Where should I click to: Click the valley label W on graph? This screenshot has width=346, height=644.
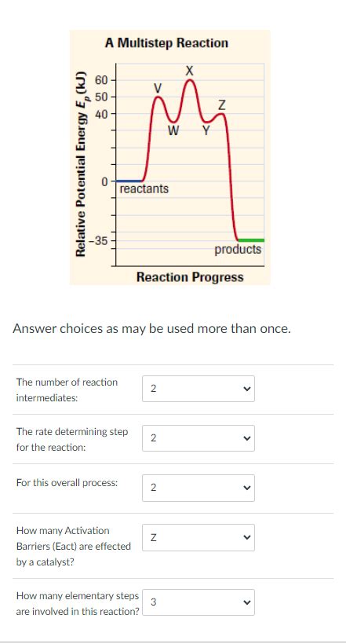pos(173,131)
